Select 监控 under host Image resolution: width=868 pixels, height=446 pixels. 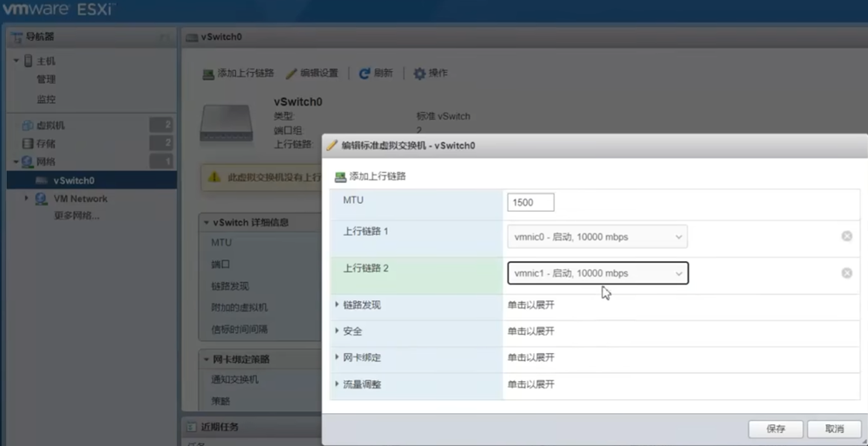pyautogui.click(x=47, y=100)
